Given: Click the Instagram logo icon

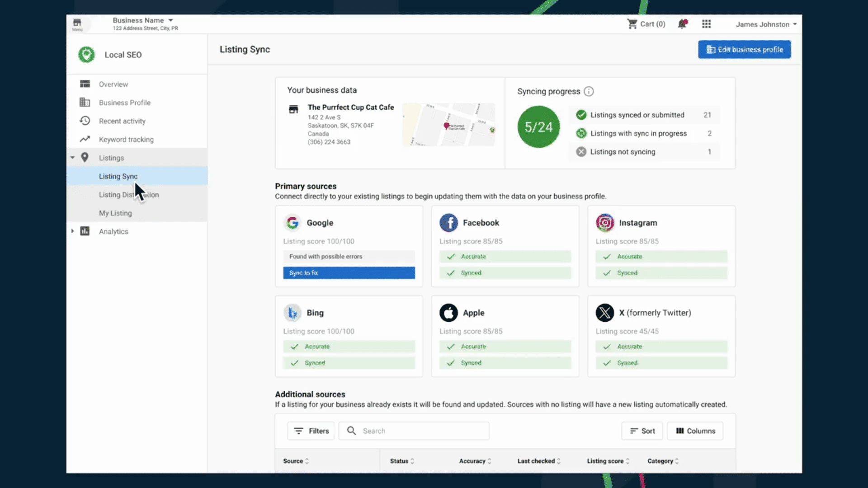Looking at the screenshot, I should pos(604,223).
